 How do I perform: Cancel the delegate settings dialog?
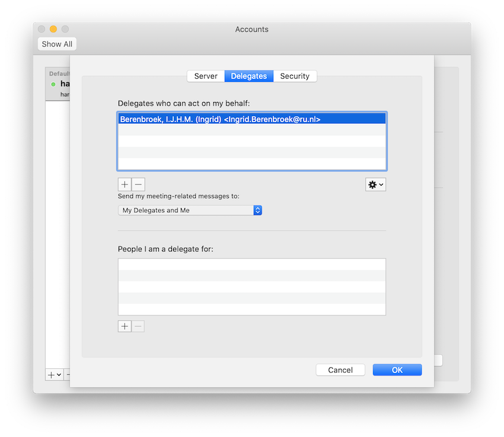pos(340,370)
